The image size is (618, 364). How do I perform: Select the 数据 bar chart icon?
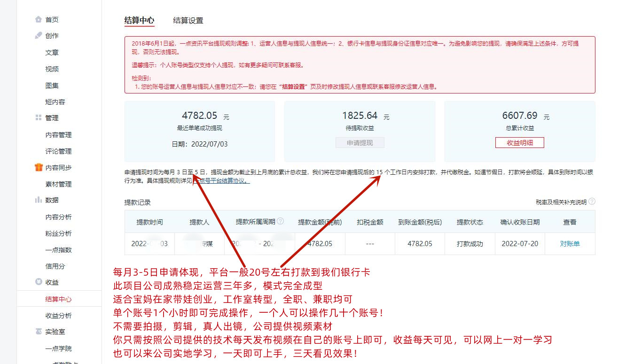[x=39, y=200]
